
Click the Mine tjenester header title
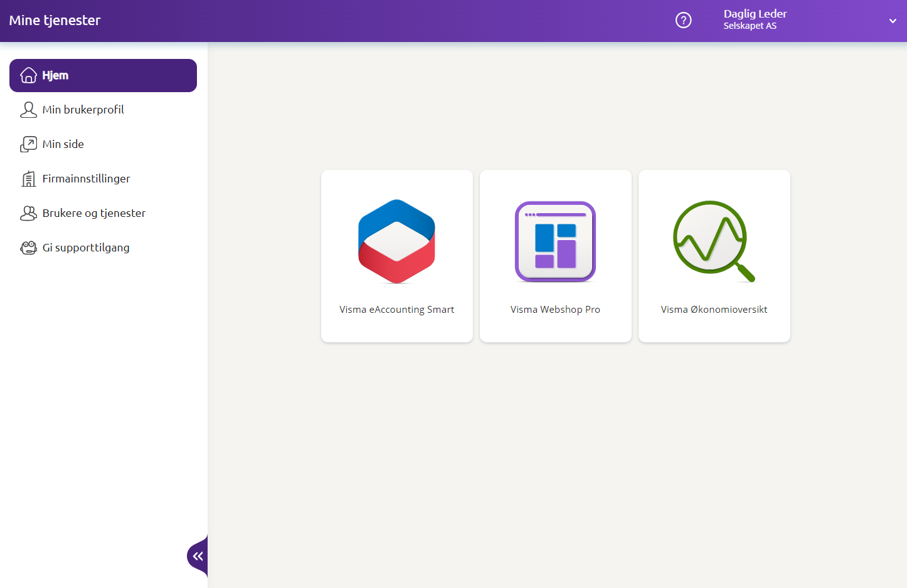tap(55, 20)
